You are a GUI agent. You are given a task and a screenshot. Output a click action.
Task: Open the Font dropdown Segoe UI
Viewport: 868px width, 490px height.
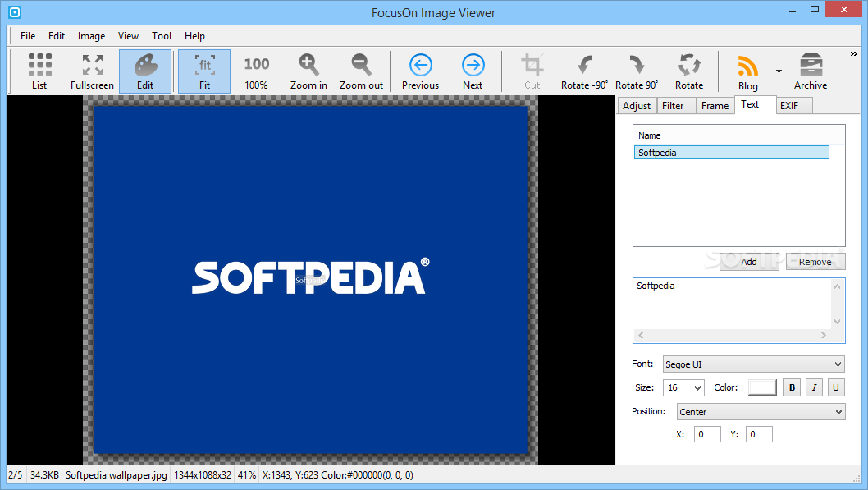pyautogui.click(x=753, y=364)
